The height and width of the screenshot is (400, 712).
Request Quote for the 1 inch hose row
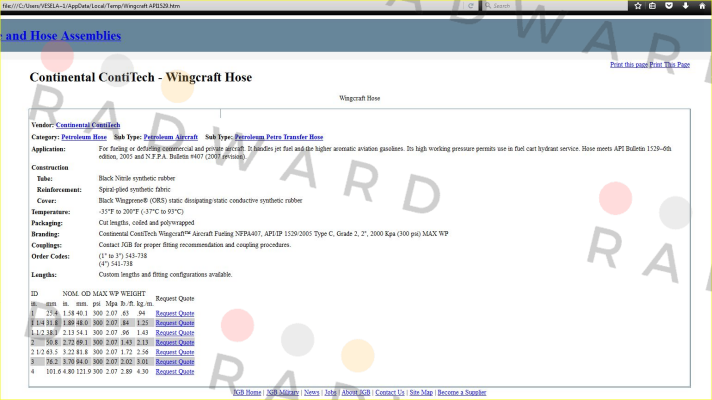click(175, 313)
